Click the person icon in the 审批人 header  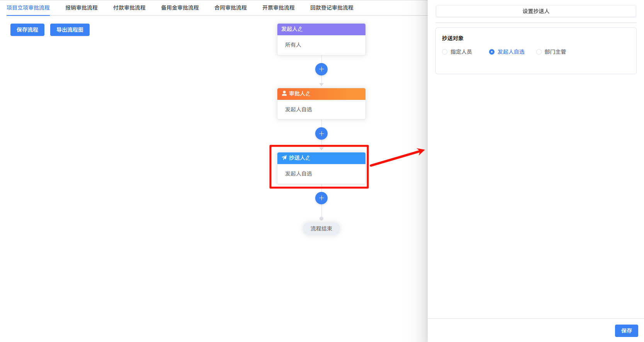(x=284, y=94)
